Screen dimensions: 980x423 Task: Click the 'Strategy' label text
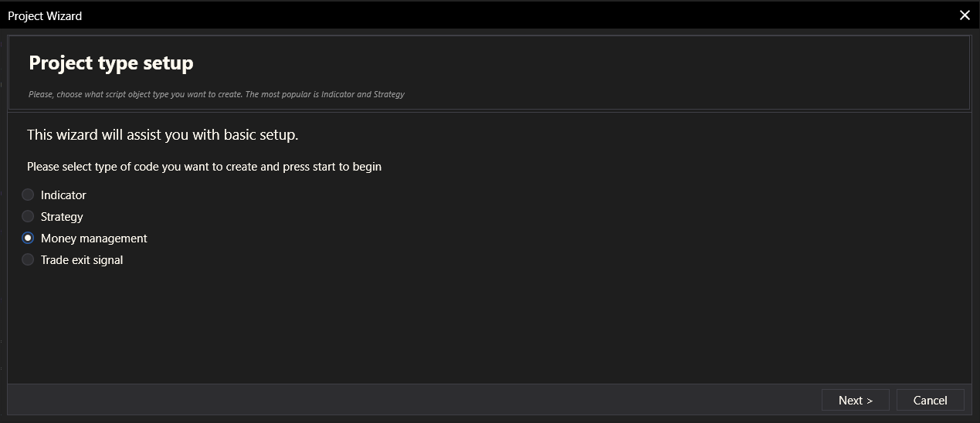point(62,217)
